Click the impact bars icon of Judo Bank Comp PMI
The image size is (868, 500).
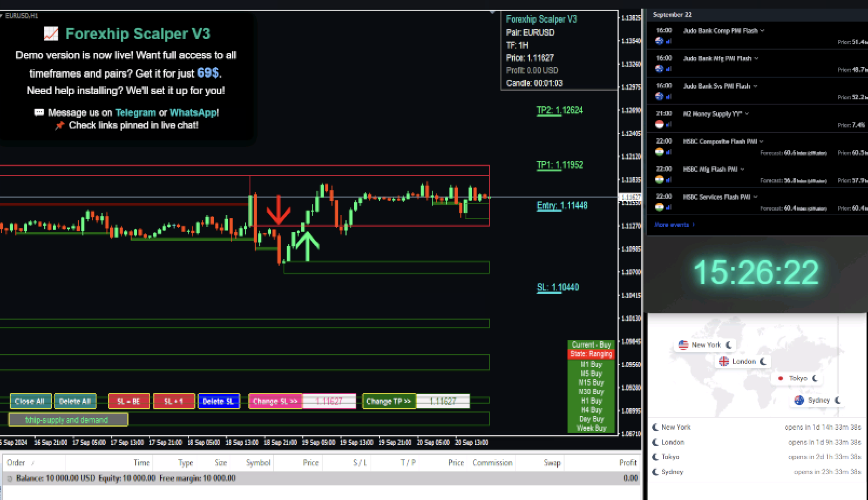tap(669, 41)
